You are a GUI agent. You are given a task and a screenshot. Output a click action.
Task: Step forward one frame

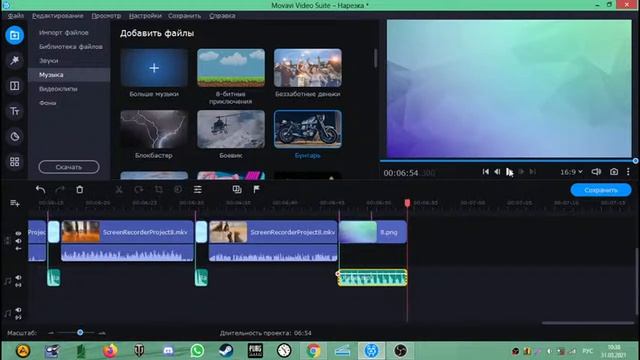[x=521, y=172]
